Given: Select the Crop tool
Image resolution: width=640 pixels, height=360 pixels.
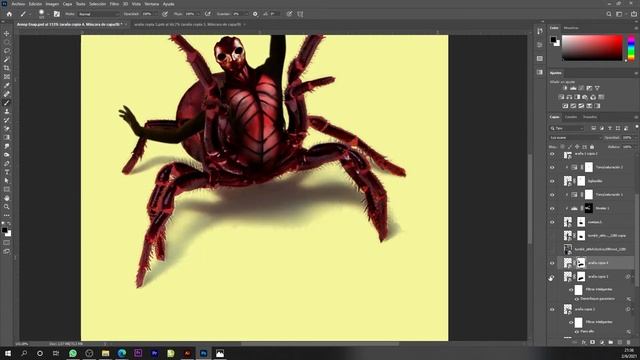Looking at the screenshot, I should [7, 68].
